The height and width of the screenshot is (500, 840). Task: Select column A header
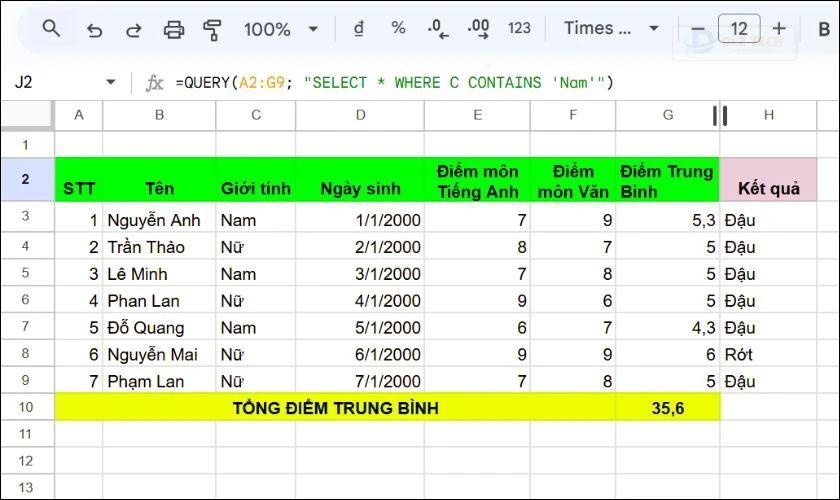79,115
